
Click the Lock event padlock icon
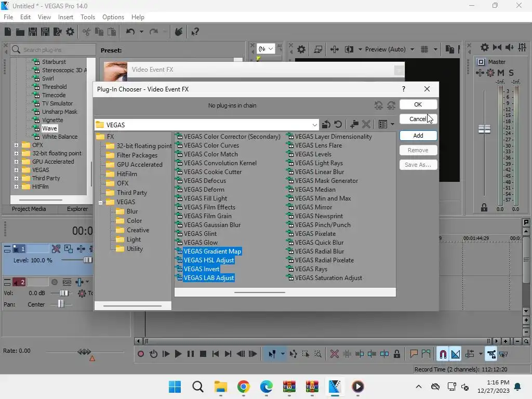click(x=396, y=354)
